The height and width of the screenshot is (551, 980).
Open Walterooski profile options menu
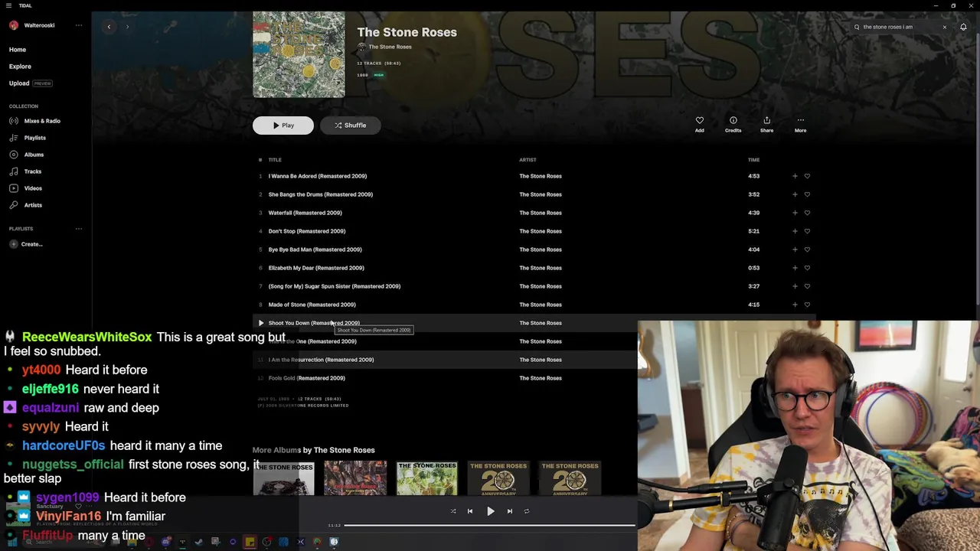coord(78,25)
